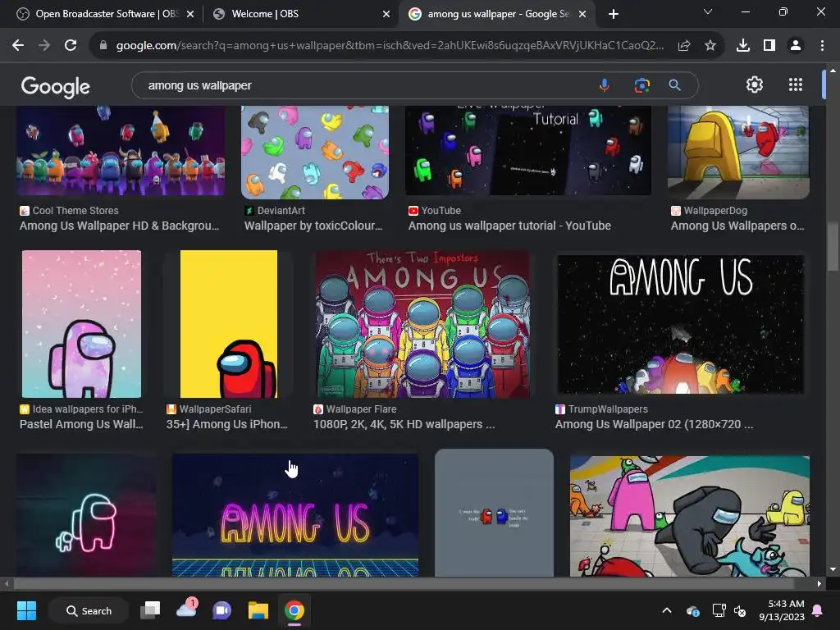
Task: Close the among us wallpaper tab
Action: pyautogui.click(x=582, y=14)
